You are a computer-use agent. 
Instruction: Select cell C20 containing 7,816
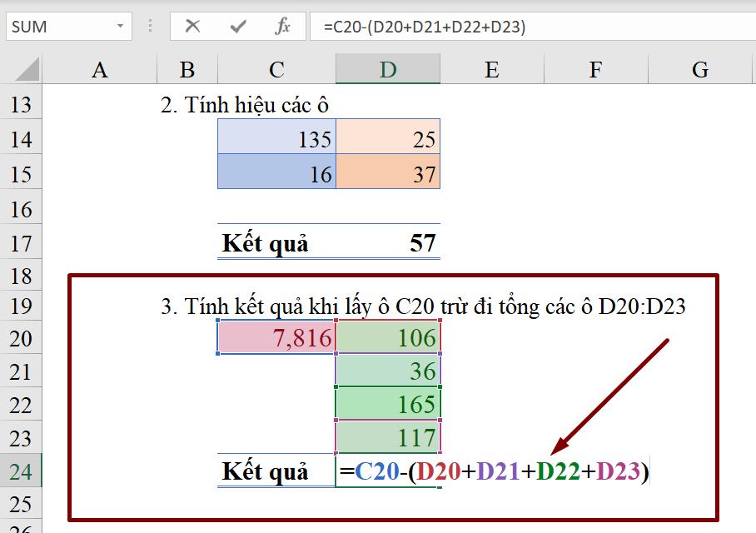[275, 338]
